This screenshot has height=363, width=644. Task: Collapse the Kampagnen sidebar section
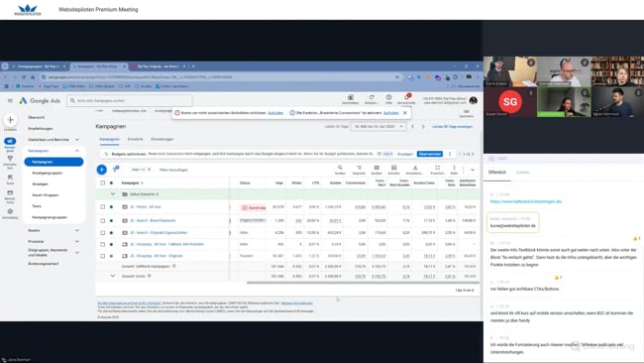77,151
